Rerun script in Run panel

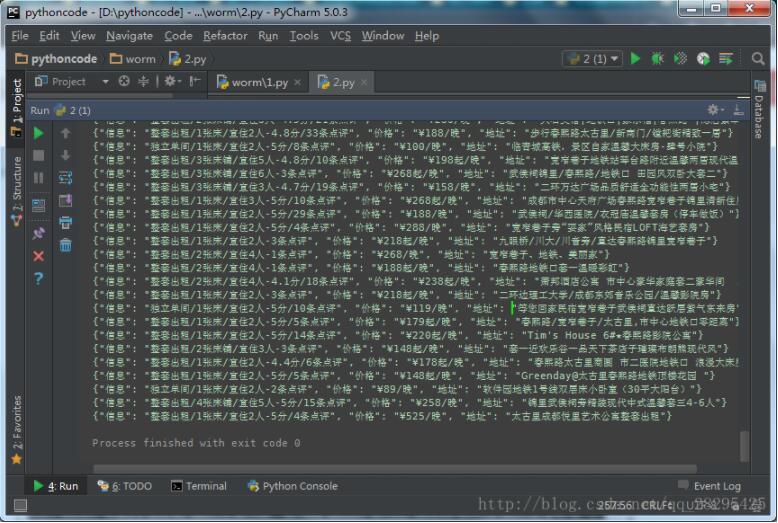39,133
